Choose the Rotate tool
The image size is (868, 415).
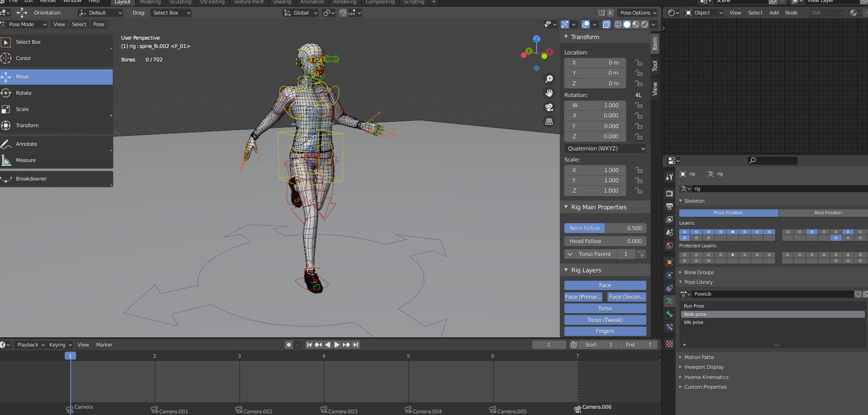click(56, 93)
